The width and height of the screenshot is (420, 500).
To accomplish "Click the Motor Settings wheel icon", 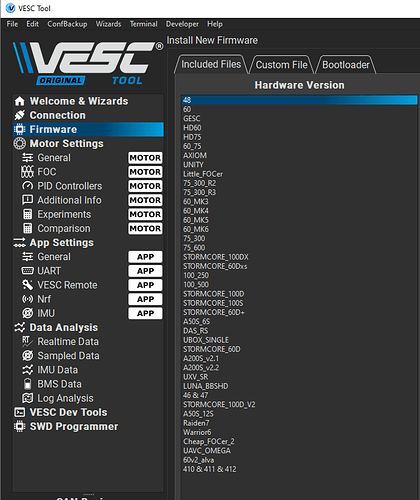I will pyautogui.click(x=20, y=144).
